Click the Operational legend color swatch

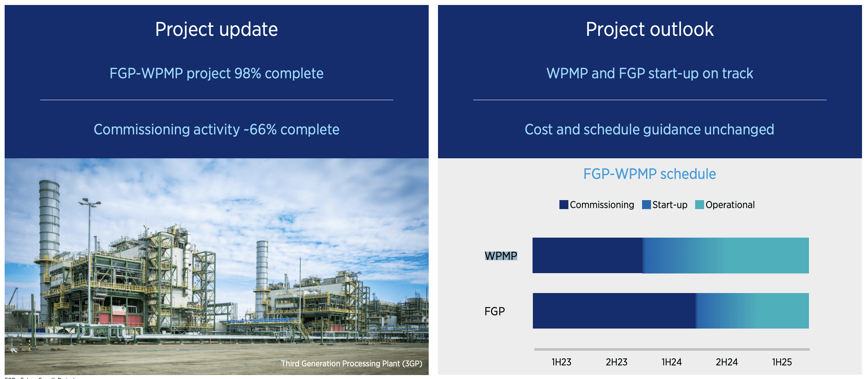pyautogui.click(x=699, y=204)
